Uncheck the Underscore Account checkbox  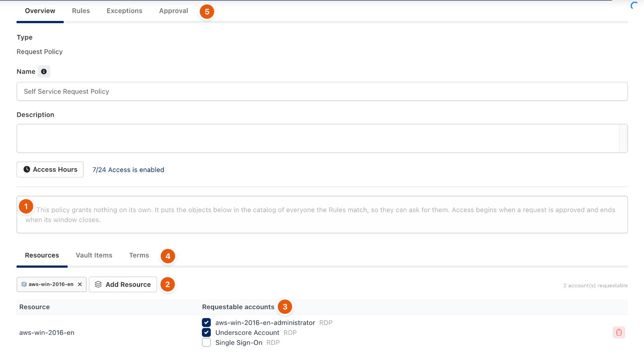pos(206,333)
